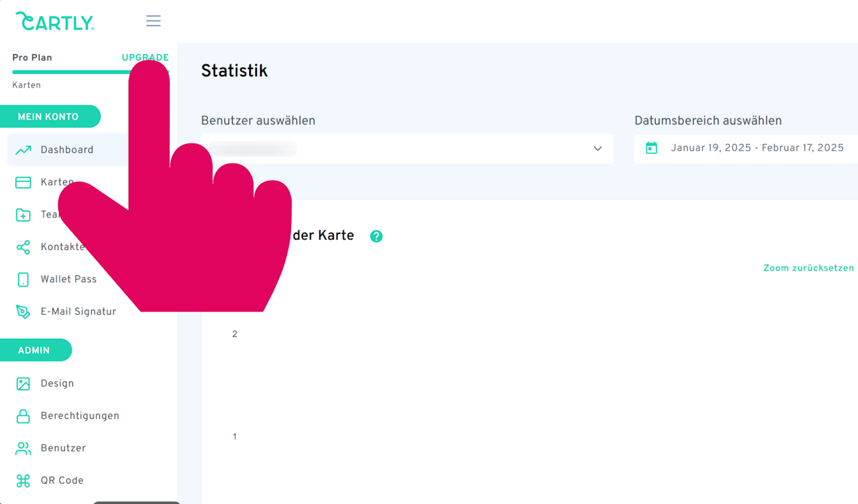Click the E-Mail Signatur pen icon
Viewport: 858px width, 504px height.
23,312
